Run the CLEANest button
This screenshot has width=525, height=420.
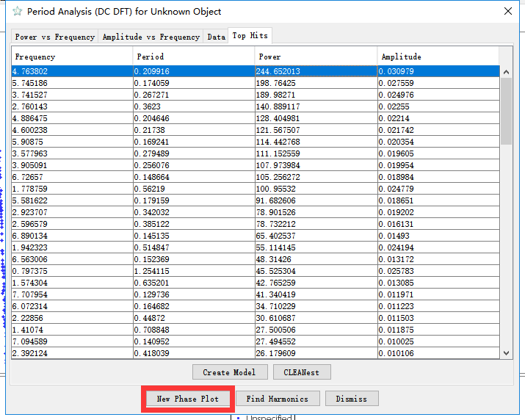[302, 372]
